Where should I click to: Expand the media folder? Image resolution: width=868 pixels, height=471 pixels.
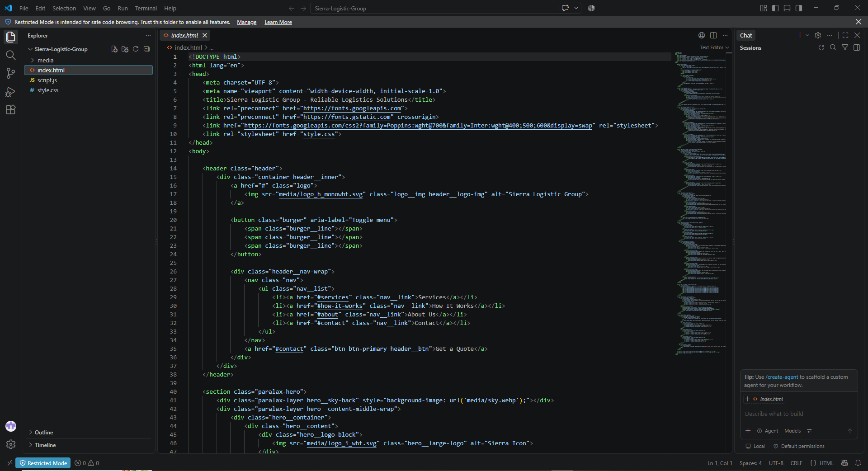pos(45,60)
